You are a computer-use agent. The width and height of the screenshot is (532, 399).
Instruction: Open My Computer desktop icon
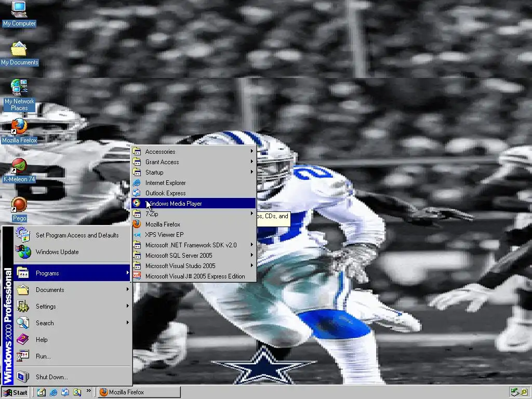tap(19, 14)
